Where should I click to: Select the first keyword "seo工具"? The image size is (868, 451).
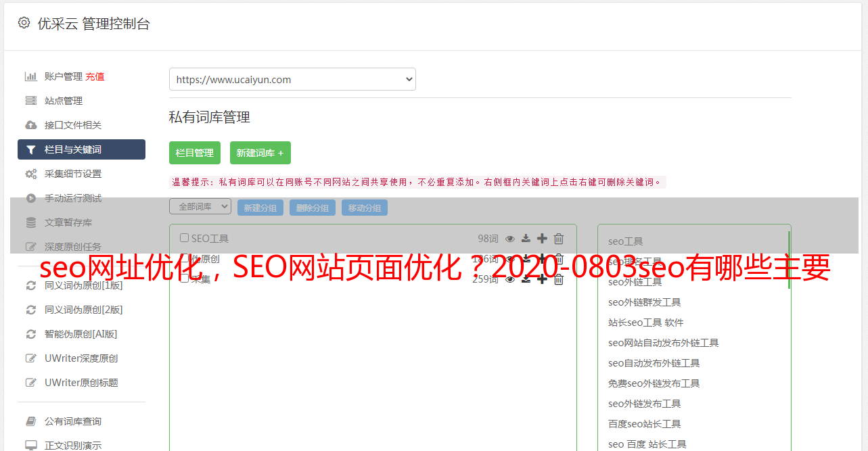[625, 241]
